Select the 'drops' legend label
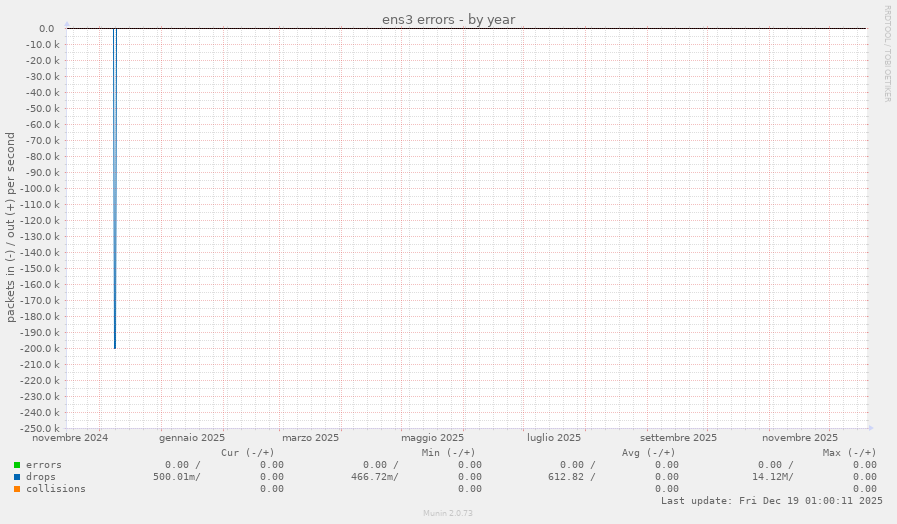The height and width of the screenshot is (524, 897). [41, 477]
